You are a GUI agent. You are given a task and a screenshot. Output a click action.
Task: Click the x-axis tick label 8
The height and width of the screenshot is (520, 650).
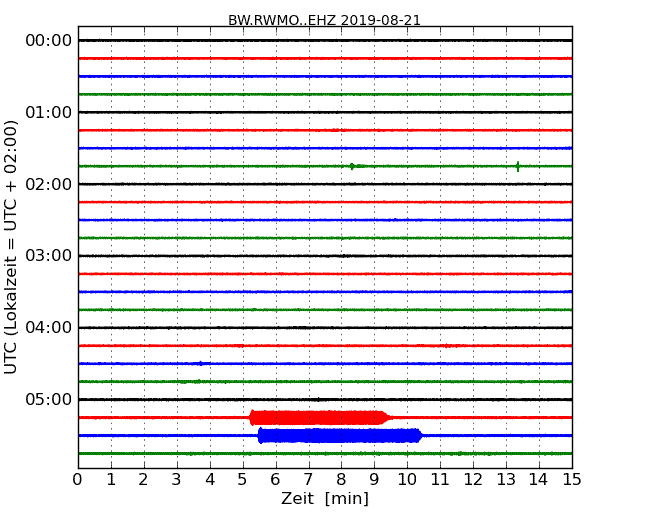click(x=341, y=480)
